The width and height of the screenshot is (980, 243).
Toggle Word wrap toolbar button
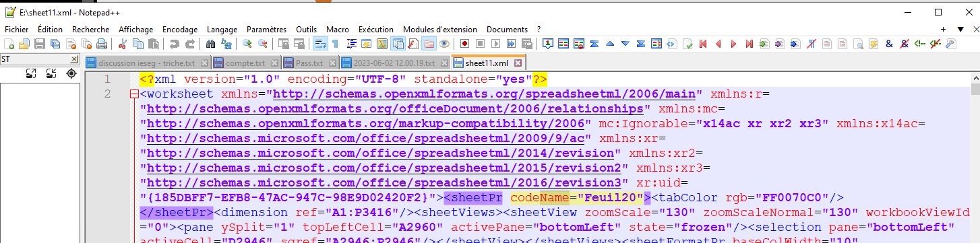320,44
